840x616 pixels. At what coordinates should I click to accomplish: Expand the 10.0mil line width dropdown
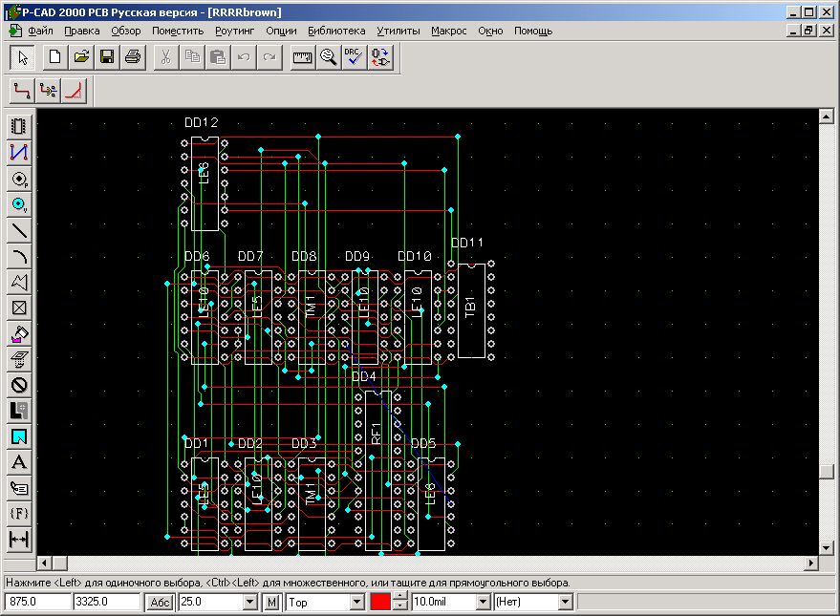pyautogui.click(x=482, y=602)
